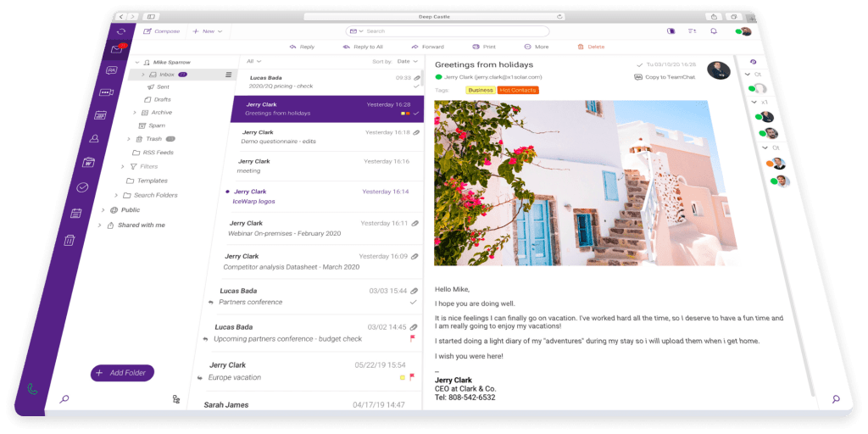This screenshot has width=868, height=434.
Task: Click the notifications bell icon
Action: (x=713, y=31)
